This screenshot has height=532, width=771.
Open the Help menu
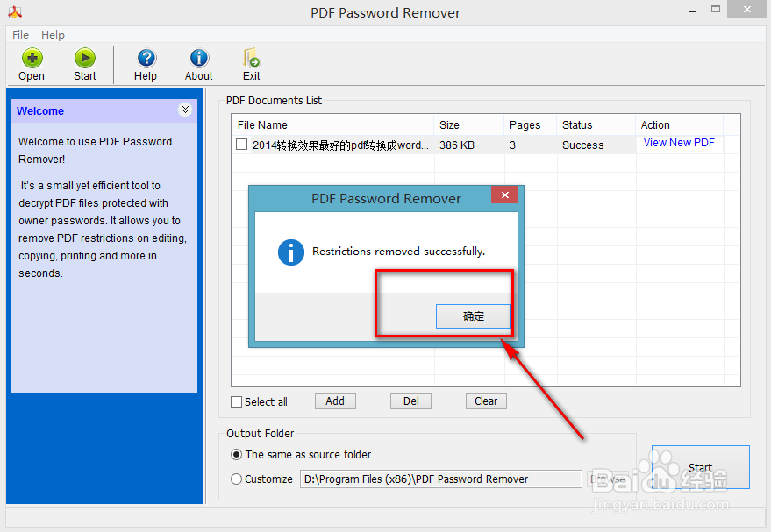(53, 35)
